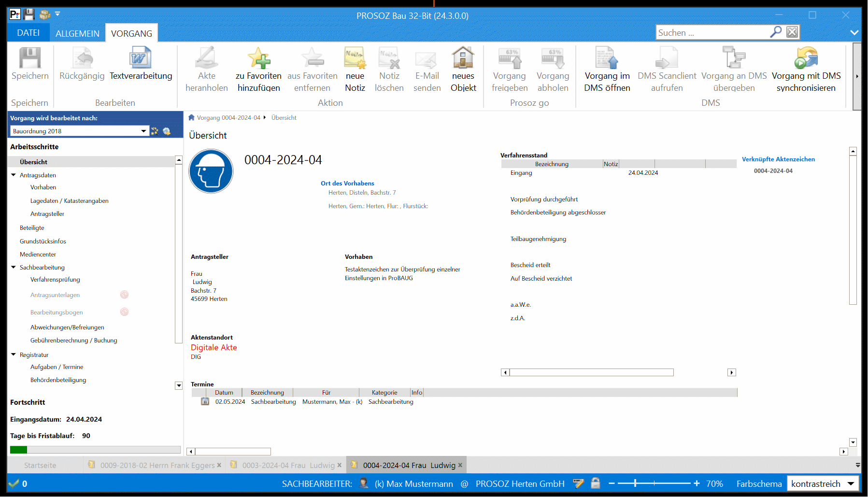Collapse the Registratur tree node

tap(14, 355)
